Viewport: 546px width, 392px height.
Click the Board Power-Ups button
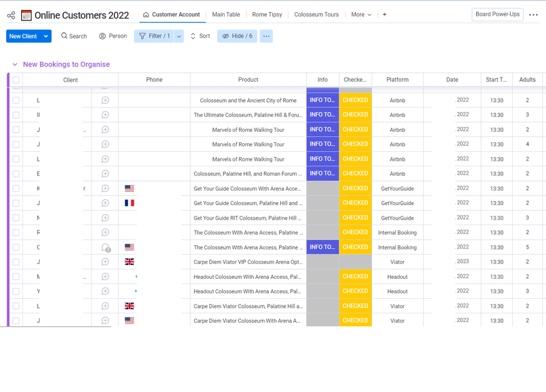coord(497,15)
